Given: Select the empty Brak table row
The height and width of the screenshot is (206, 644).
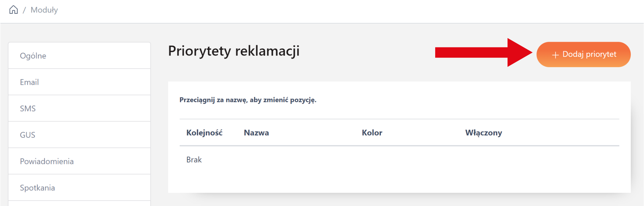Looking at the screenshot, I should (x=194, y=160).
